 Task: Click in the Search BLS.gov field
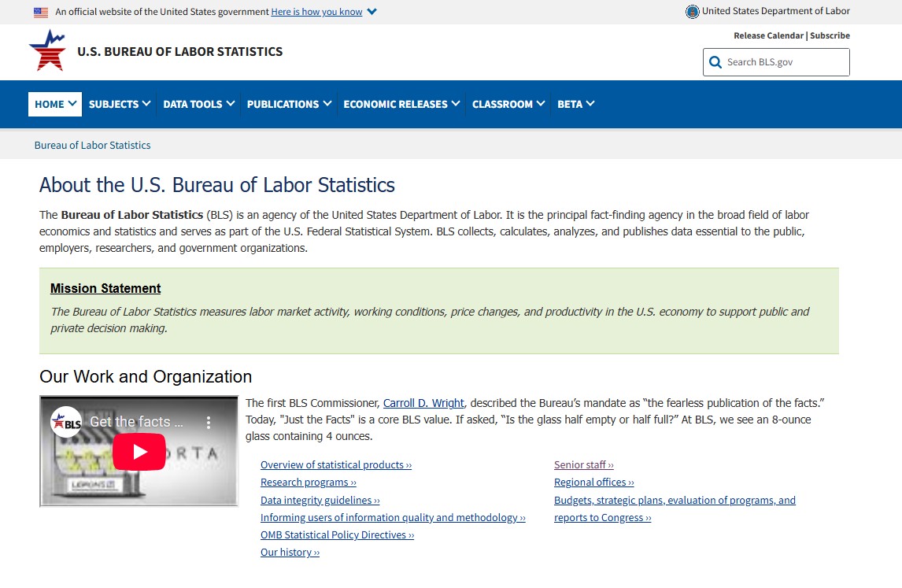tap(783, 62)
